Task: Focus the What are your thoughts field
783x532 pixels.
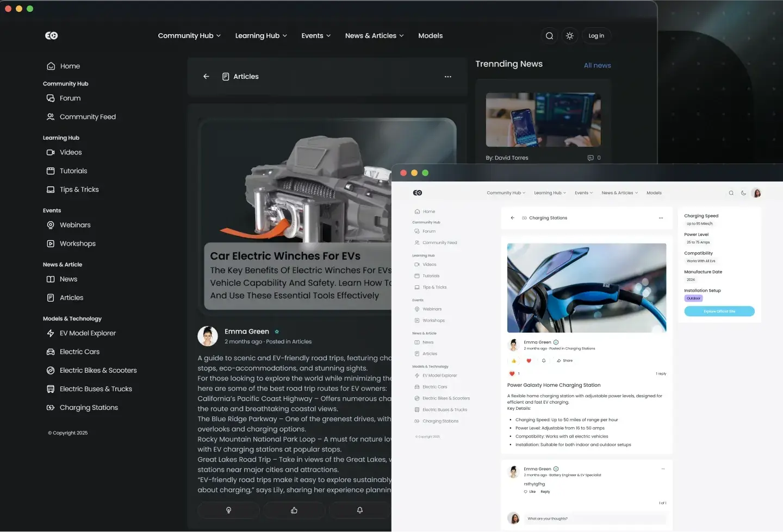Action: [x=595, y=519]
